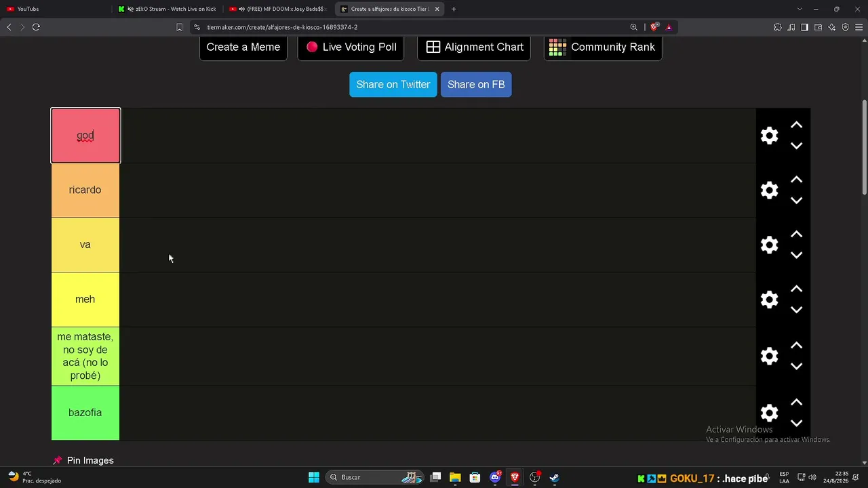Open a new browser tab
Screen dimensions: 868x488
coord(454,9)
